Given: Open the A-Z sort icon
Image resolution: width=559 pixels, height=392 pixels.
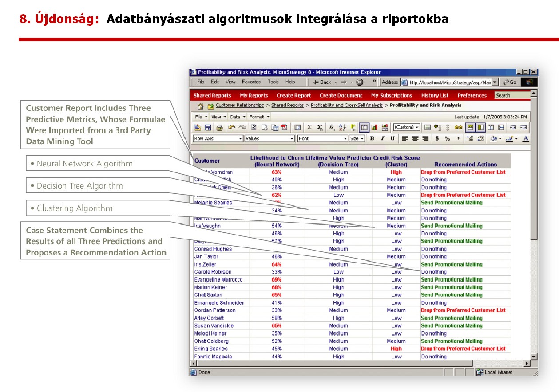Looking at the screenshot, I should [342, 127].
